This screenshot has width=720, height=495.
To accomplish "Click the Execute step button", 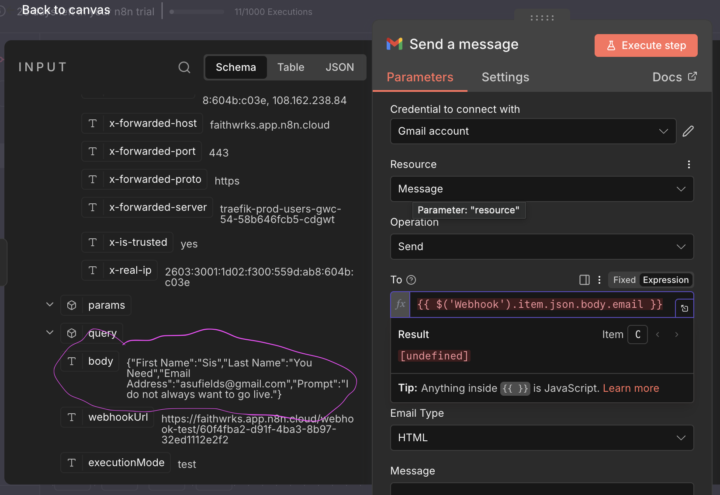I will click(646, 45).
